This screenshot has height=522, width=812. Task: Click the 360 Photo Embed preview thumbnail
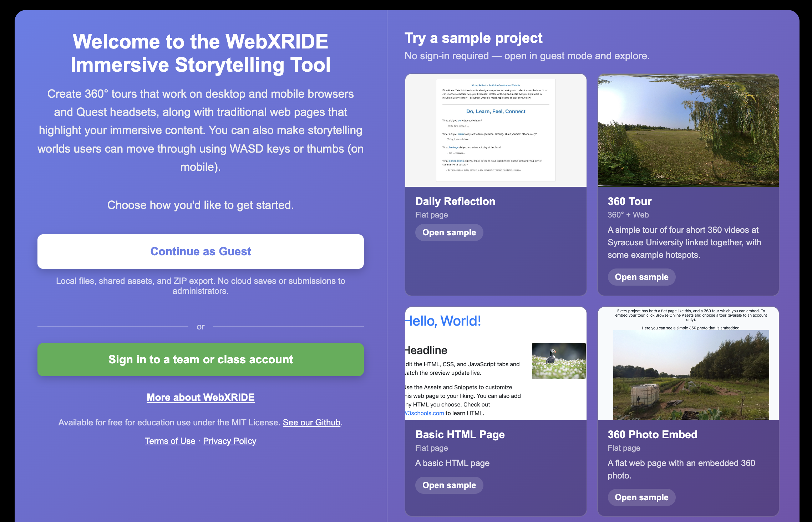pyautogui.click(x=688, y=363)
